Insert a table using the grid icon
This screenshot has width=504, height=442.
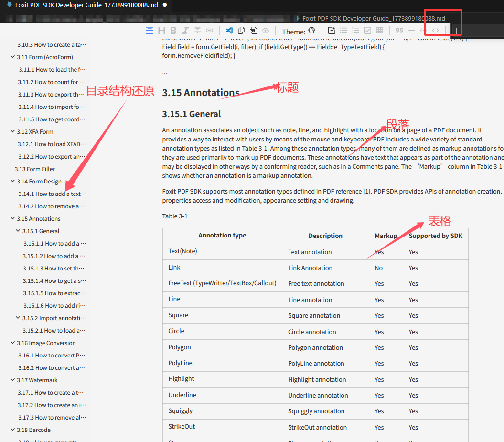(380, 31)
